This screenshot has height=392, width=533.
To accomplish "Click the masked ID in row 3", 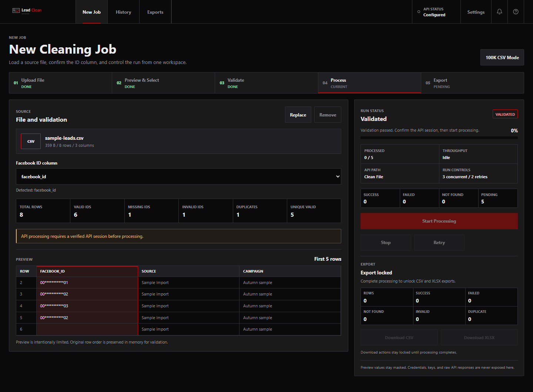I will pos(54,294).
